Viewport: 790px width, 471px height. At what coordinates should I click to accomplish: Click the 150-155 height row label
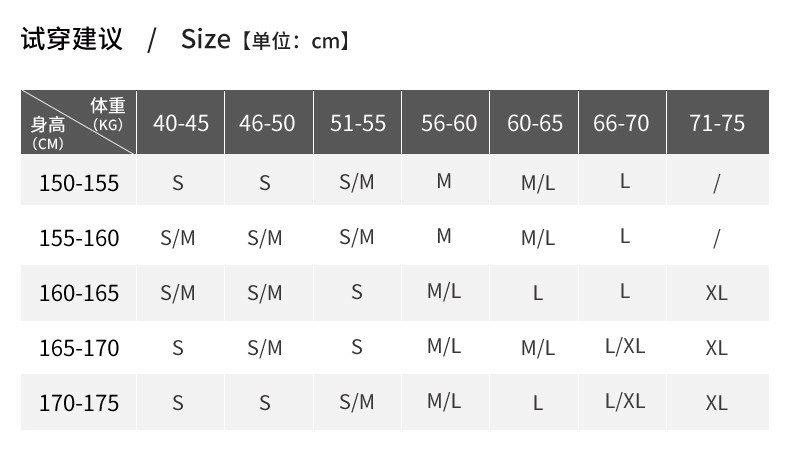pos(79,183)
